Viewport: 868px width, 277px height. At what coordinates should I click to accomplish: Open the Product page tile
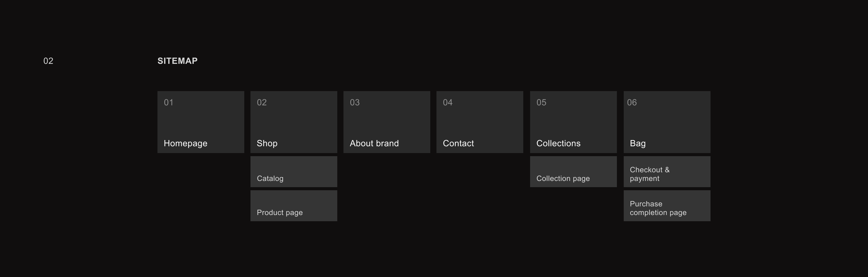(x=294, y=205)
